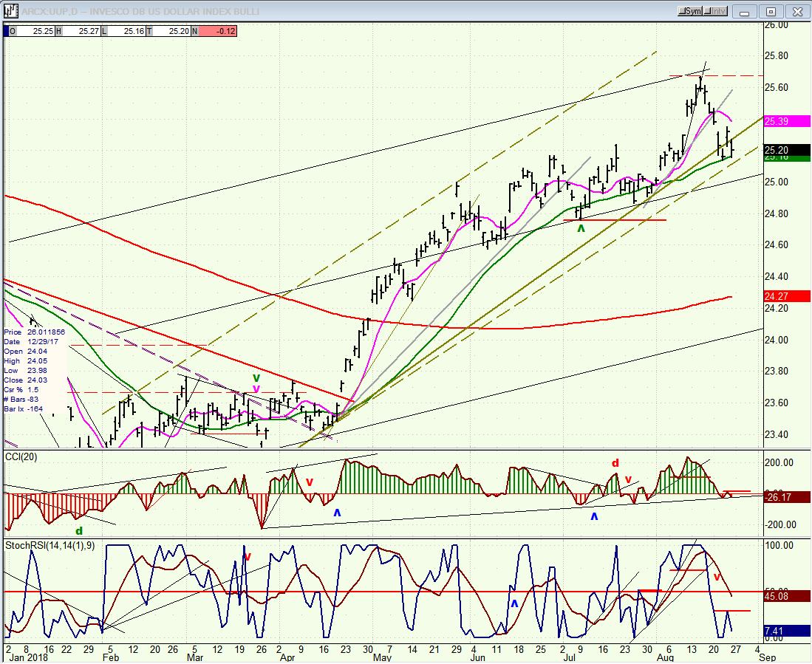
Task: Select the High price field 25.27
Action: (77, 31)
